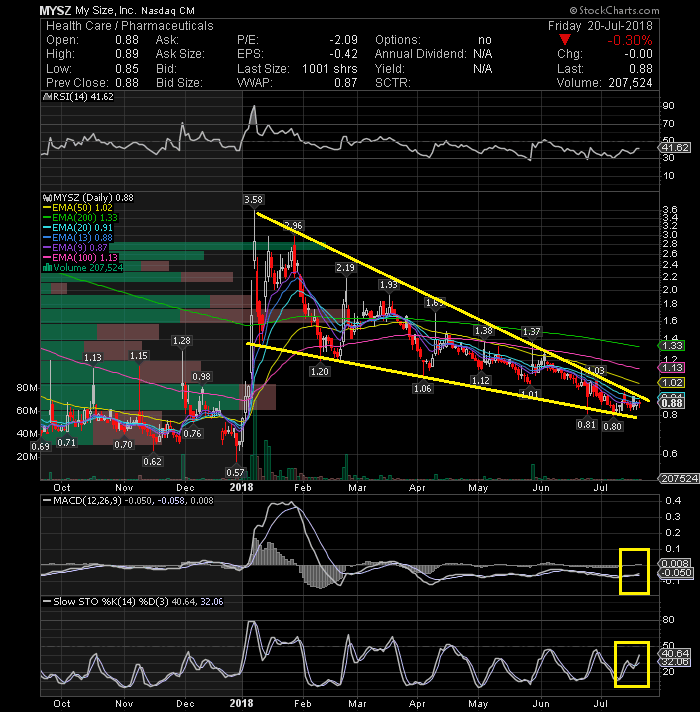Viewport: 700px width, 712px height.
Task: Click the green EMA(200) legend line
Action: pos(47,218)
